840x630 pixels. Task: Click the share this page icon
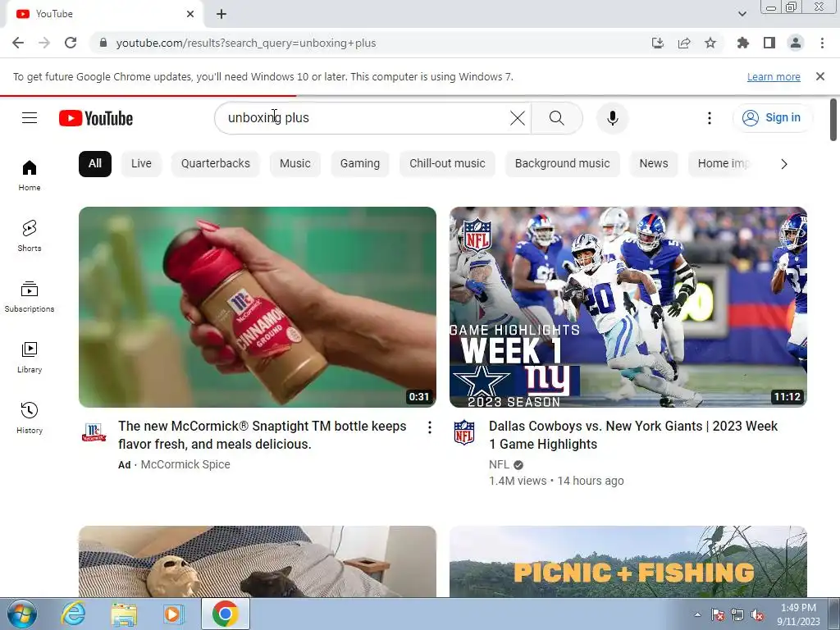coord(684,43)
